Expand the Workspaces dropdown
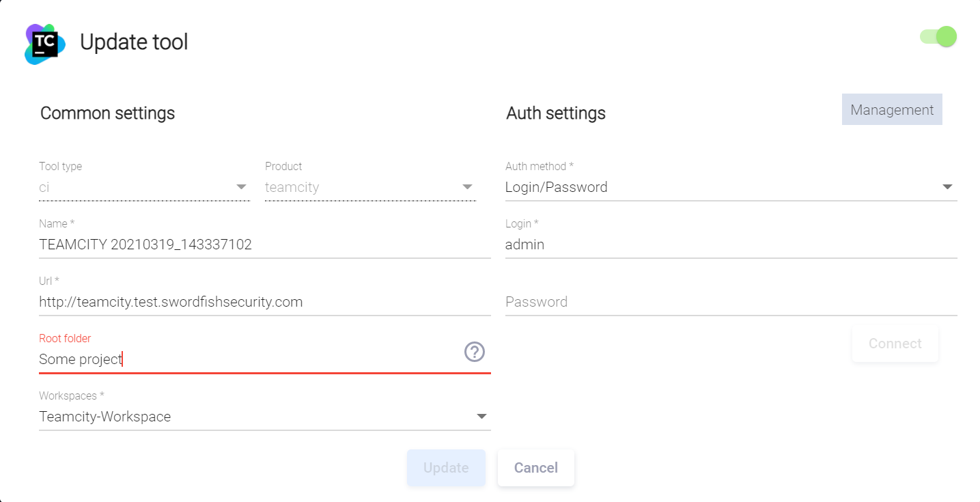Screen dimensions: 980x502 click(481, 417)
